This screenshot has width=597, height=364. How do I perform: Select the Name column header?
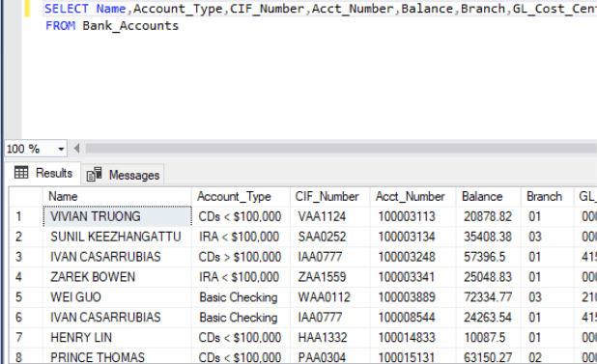pos(117,197)
